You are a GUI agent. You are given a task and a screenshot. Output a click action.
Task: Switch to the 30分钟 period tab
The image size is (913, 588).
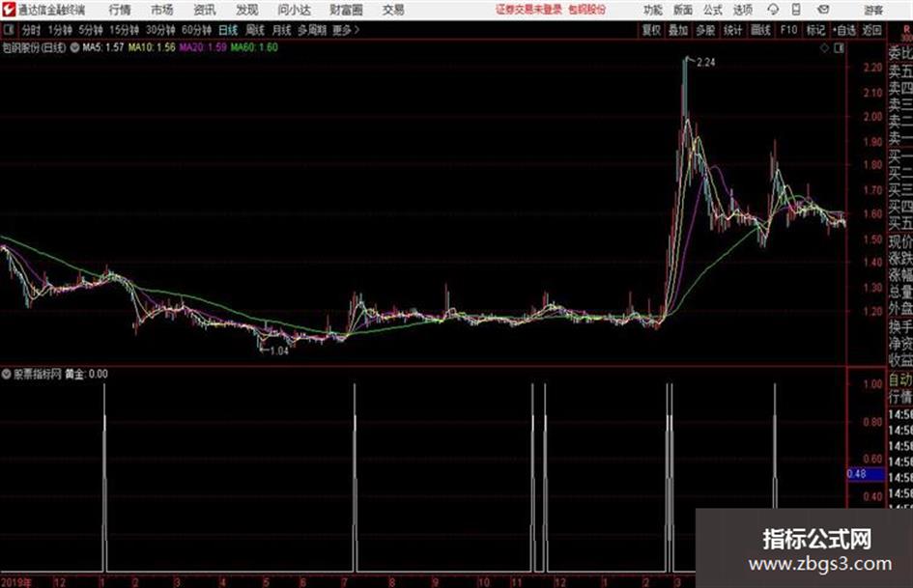(160, 30)
